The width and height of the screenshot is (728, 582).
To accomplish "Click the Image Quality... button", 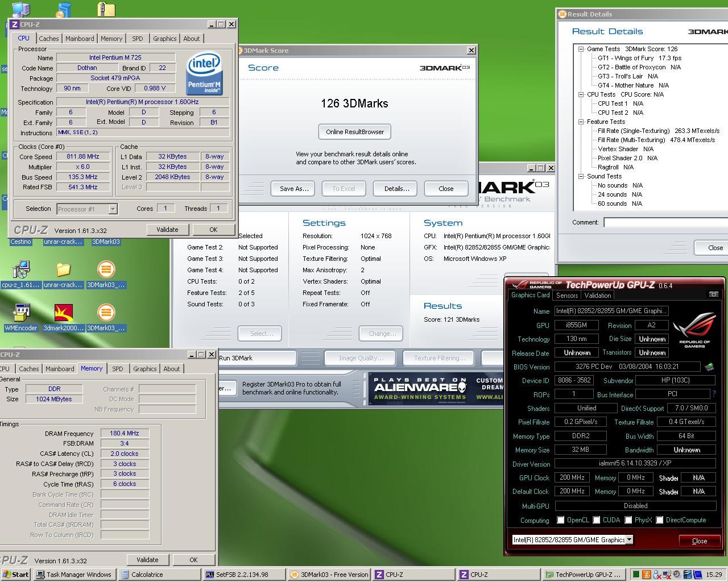I will click(x=361, y=358).
